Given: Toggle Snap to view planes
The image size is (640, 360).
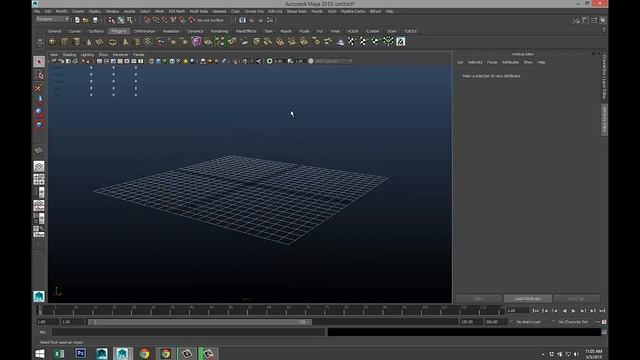Looking at the screenshot, I should [182, 20].
